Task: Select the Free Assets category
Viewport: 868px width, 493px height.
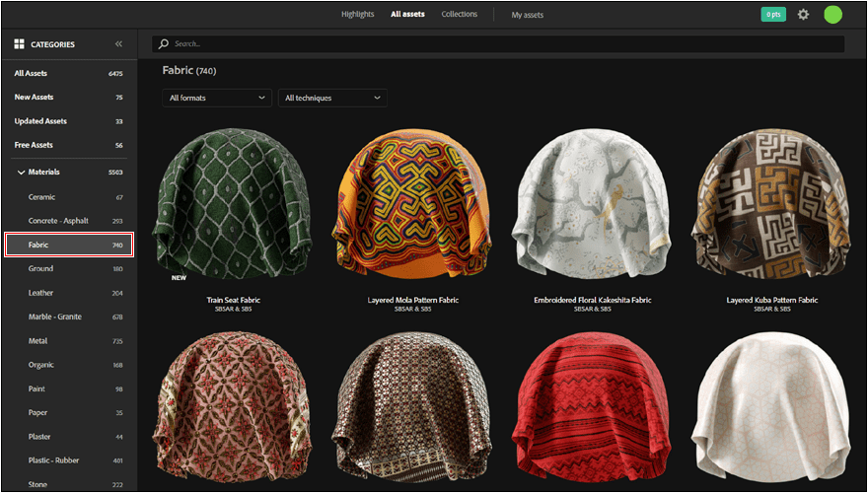Action: pos(69,145)
